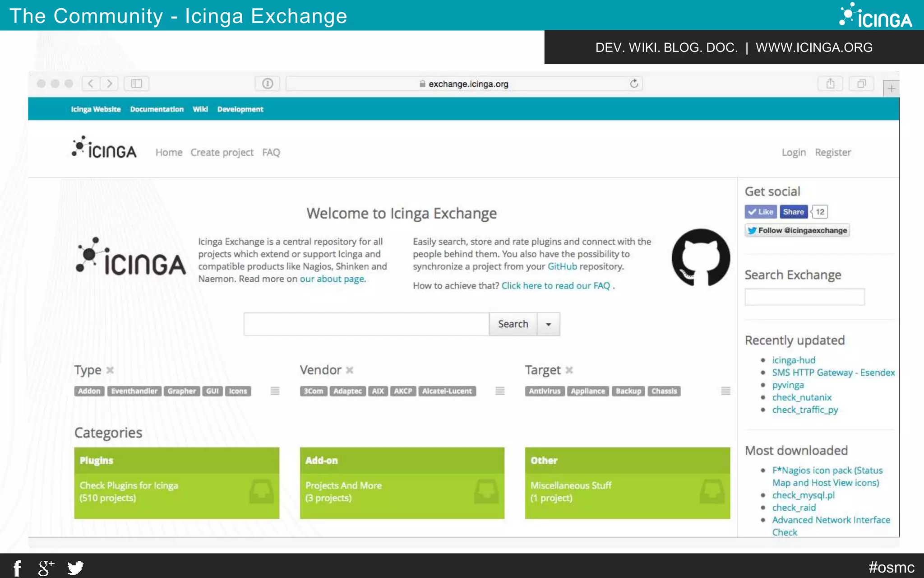Click the Plugins category inbox icon
The height and width of the screenshot is (578, 924).
[x=261, y=491]
